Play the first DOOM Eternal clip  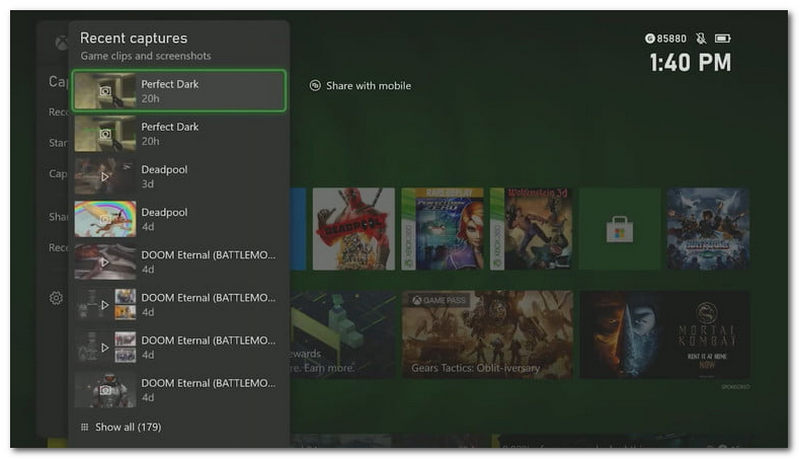(179, 262)
